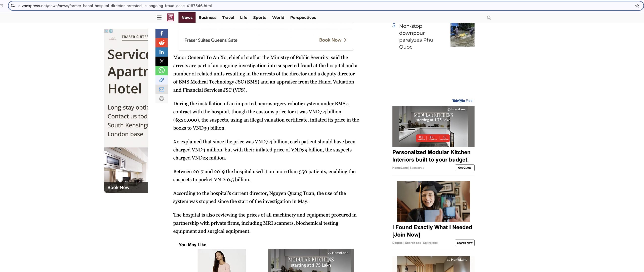
Task: Share article on Facebook
Action: click(x=162, y=33)
